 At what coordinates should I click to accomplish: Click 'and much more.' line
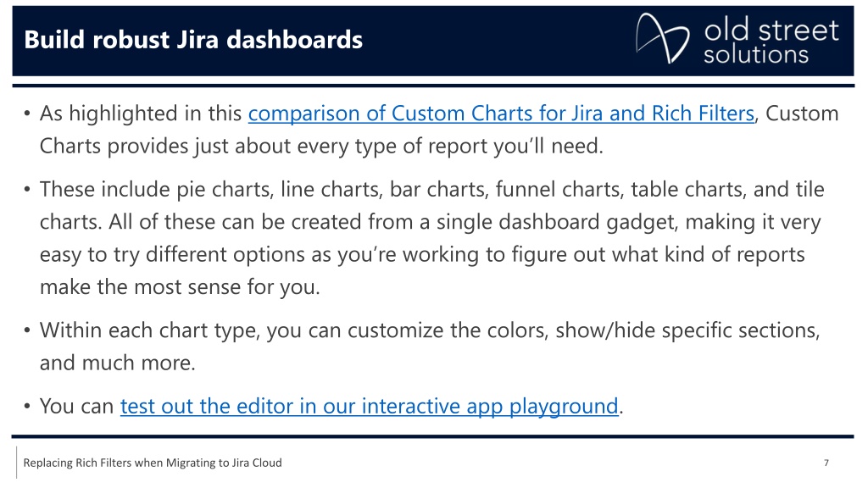[117, 363]
